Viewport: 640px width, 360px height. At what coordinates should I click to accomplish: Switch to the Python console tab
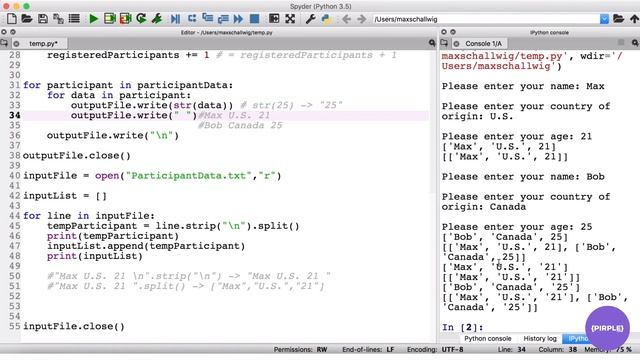(x=487, y=338)
